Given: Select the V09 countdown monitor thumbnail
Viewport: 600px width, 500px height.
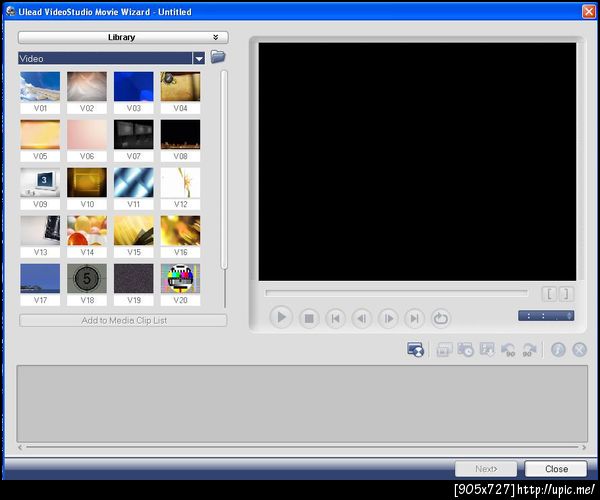Looking at the screenshot, I should pos(40,182).
